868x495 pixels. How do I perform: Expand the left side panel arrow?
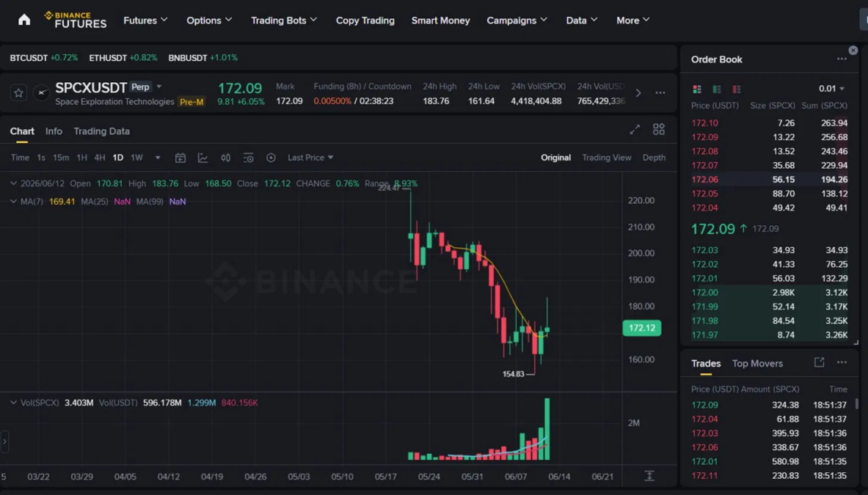[x=4, y=441]
